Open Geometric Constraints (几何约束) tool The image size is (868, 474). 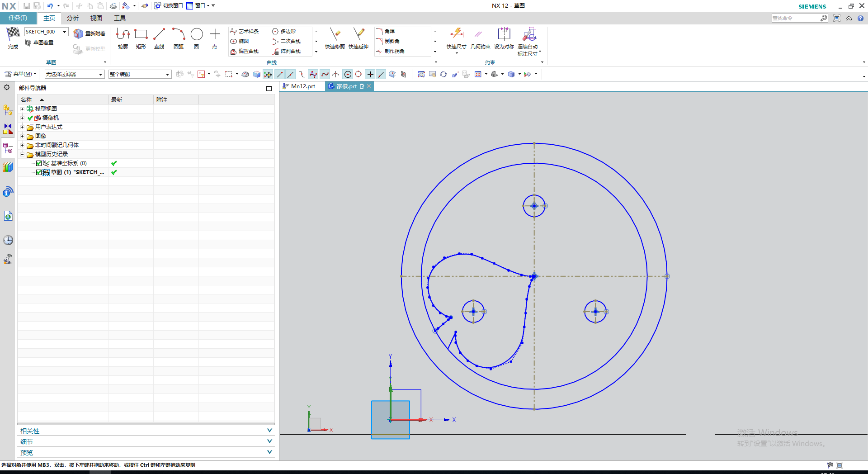(x=480, y=38)
